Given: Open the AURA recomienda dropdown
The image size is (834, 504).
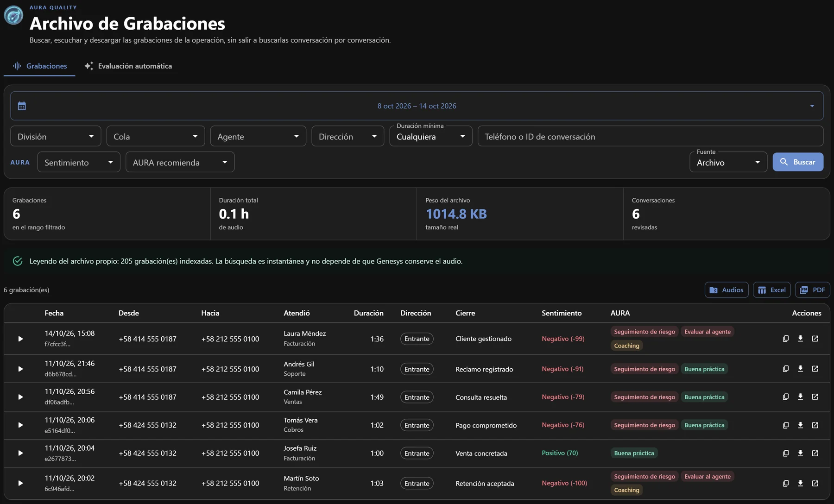Looking at the screenshot, I should click(x=180, y=162).
